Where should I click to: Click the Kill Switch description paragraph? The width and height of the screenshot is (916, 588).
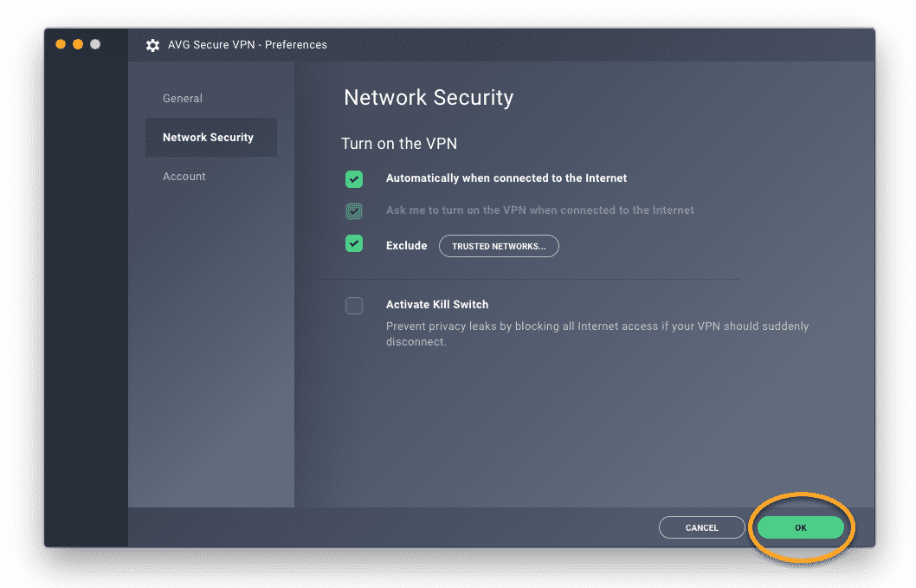click(x=597, y=333)
